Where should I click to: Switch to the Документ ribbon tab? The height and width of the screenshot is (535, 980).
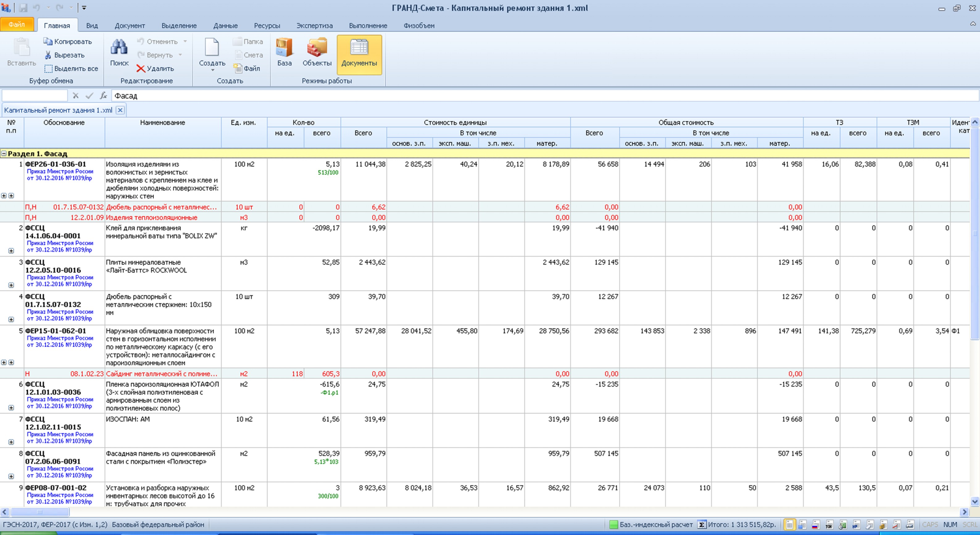tap(130, 26)
